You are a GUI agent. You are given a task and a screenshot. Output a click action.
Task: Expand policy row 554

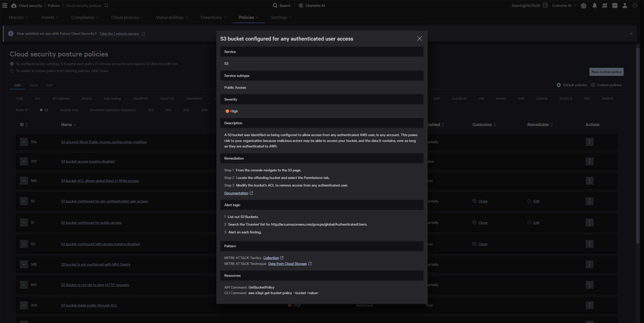24,142
